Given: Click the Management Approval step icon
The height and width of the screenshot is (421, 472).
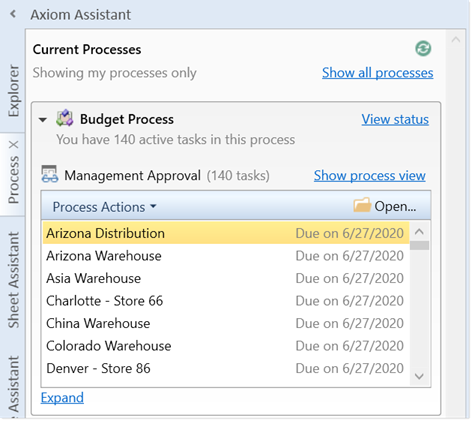Looking at the screenshot, I should (x=50, y=174).
